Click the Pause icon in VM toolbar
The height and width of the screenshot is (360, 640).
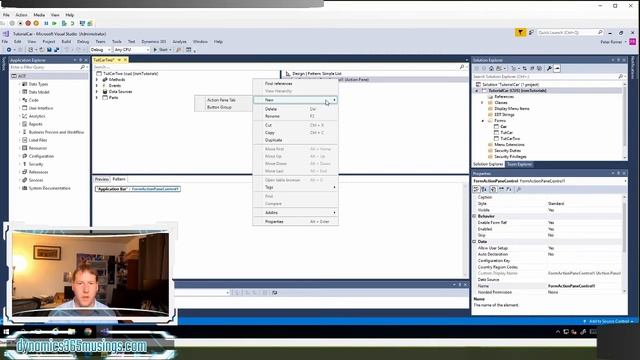coord(46,23)
